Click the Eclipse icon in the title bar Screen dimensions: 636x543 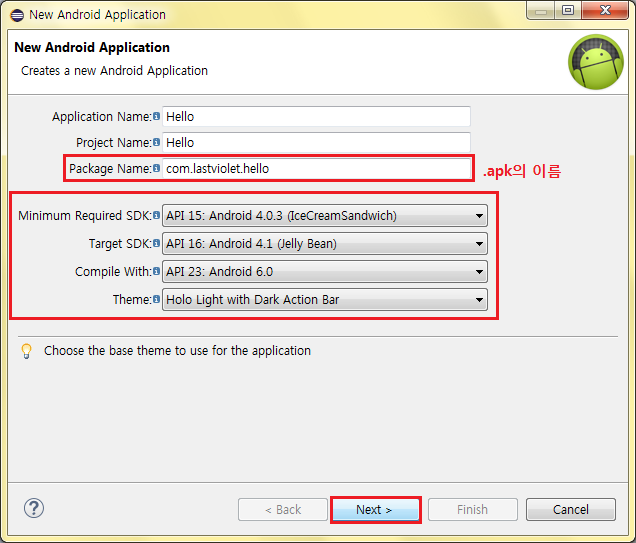click(x=17, y=15)
